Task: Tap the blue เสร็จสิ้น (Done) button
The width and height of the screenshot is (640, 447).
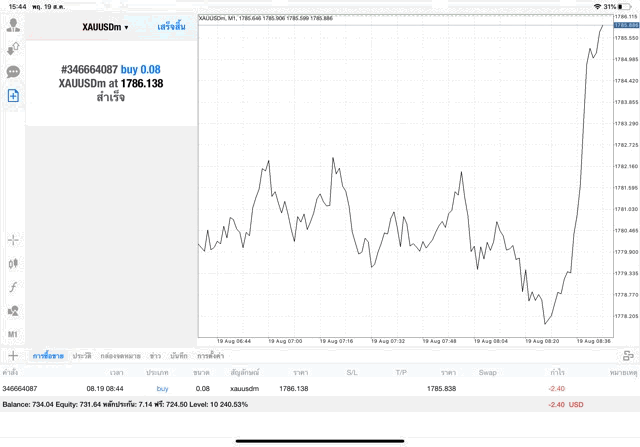Action: click(x=171, y=26)
